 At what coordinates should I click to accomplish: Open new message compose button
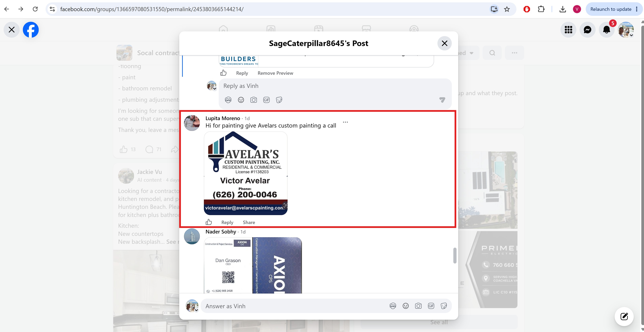click(x=624, y=316)
